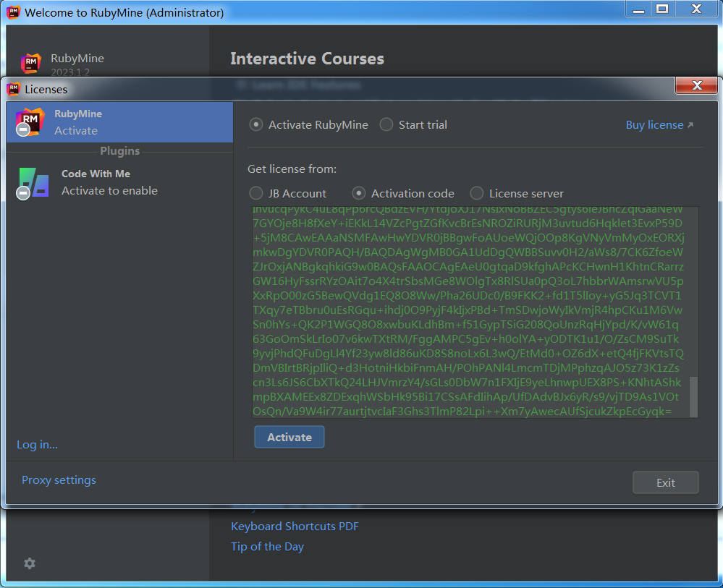Click the RubyMine product icon in Licenses list
Image resolution: width=723 pixels, height=588 pixels.
coord(30,122)
